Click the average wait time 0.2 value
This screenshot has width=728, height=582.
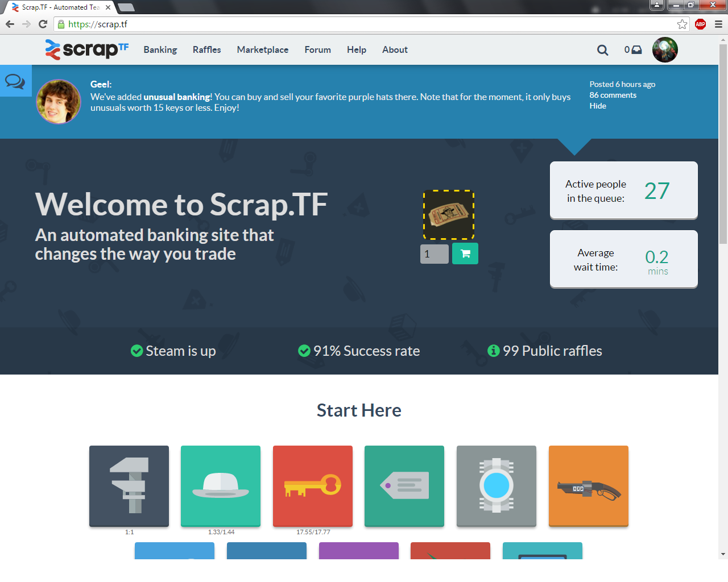click(657, 257)
